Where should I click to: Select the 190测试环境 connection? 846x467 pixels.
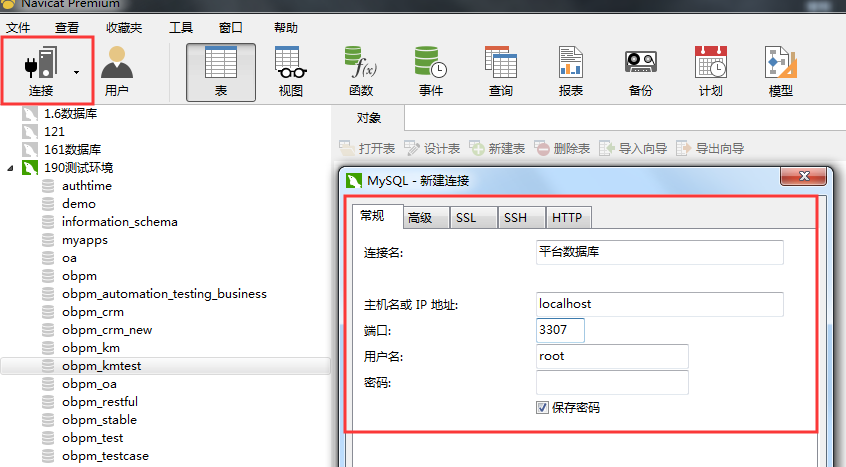(x=78, y=168)
